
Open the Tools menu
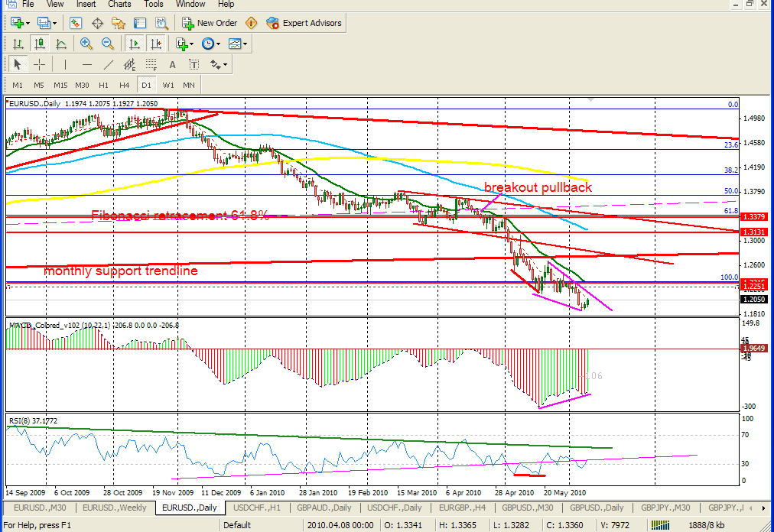pyautogui.click(x=154, y=4)
